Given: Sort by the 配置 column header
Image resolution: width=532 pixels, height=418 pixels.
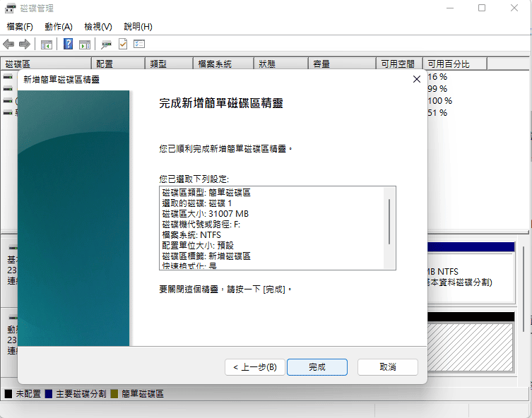Looking at the screenshot, I should 119,64.
